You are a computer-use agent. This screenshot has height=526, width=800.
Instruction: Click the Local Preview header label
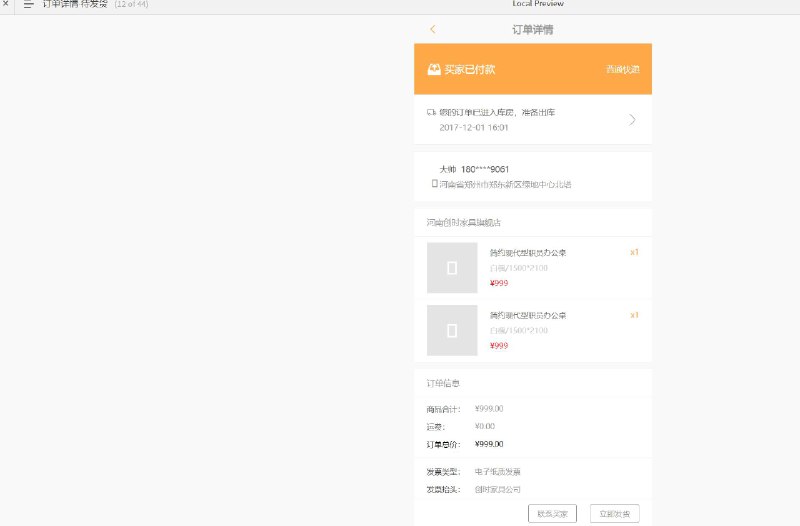click(538, 4)
